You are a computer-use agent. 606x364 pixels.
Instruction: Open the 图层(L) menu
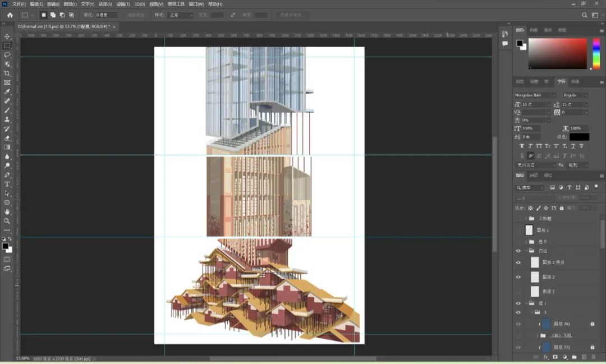point(70,4)
